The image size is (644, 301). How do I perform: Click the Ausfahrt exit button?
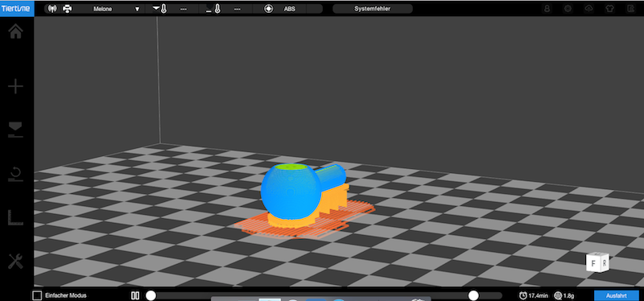point(616,295)
